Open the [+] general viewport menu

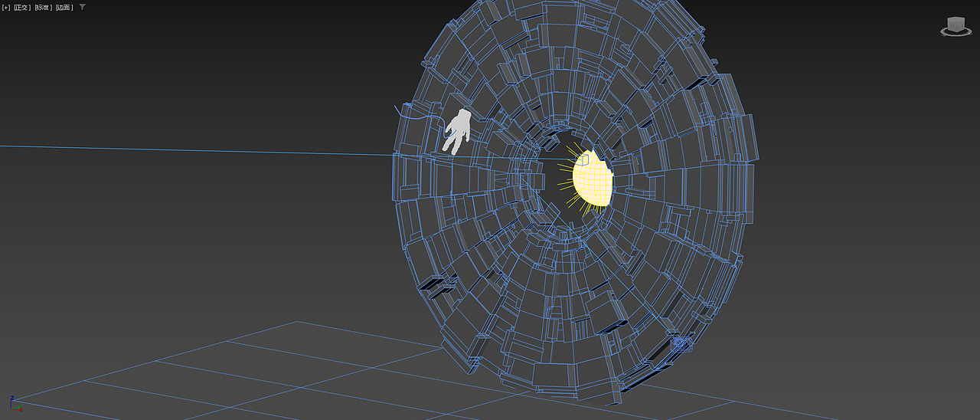(x=6, y=8)
